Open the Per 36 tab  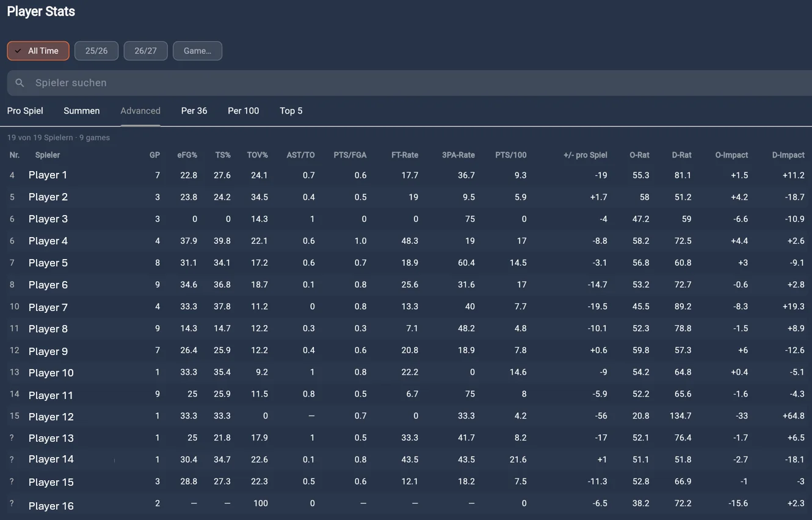194,111
